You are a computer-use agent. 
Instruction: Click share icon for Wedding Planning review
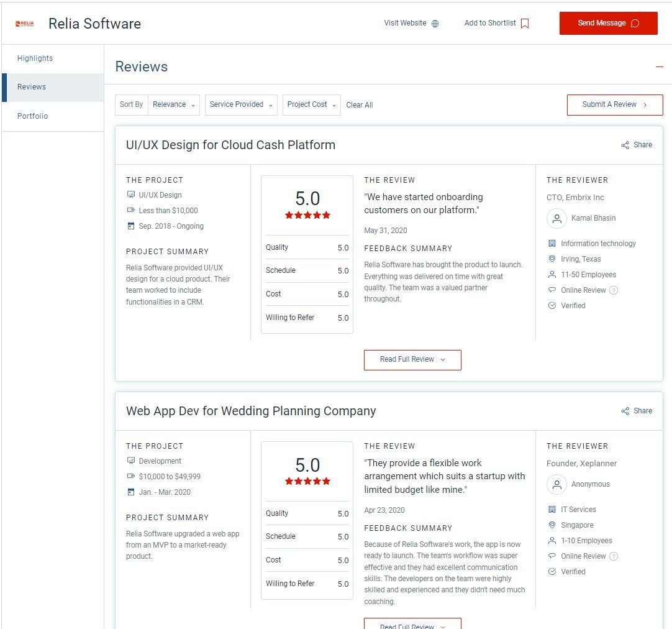pos(625,411)
